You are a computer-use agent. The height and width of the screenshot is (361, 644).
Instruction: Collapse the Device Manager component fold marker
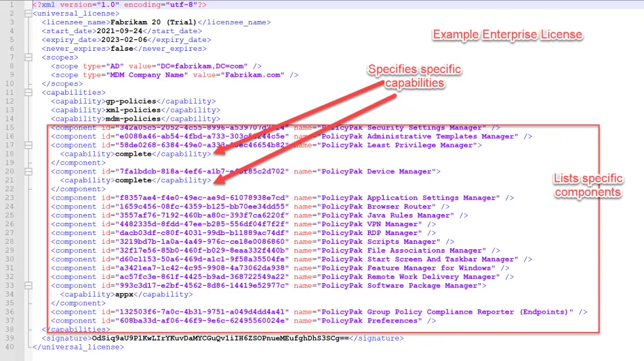tap(27, 171)
